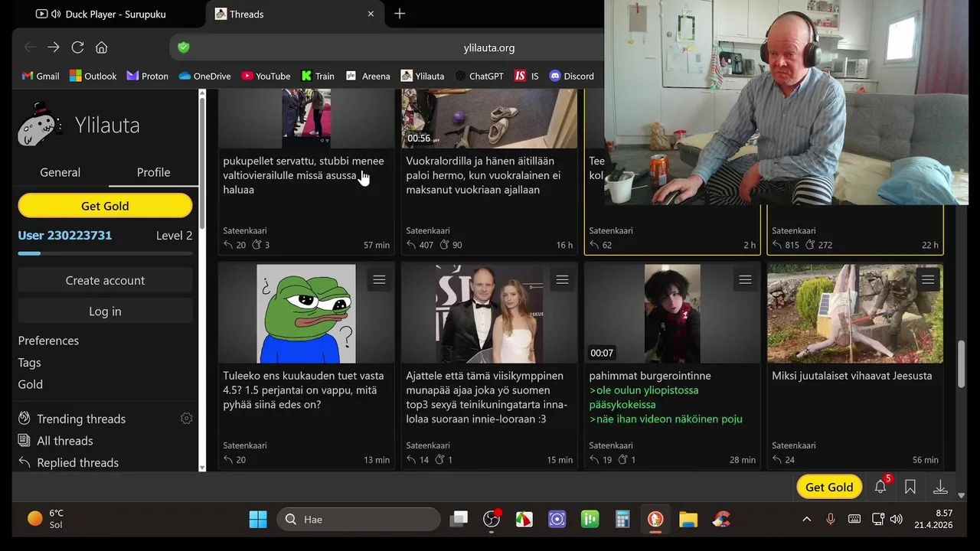Open the Windows Start menu
The image size is (980, 551).
point(258,519)
